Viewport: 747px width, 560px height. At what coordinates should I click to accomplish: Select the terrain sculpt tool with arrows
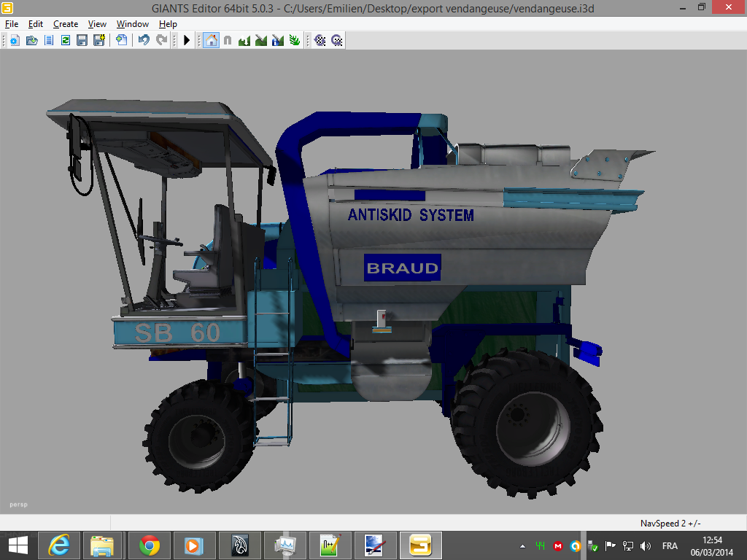pos(244,41)
